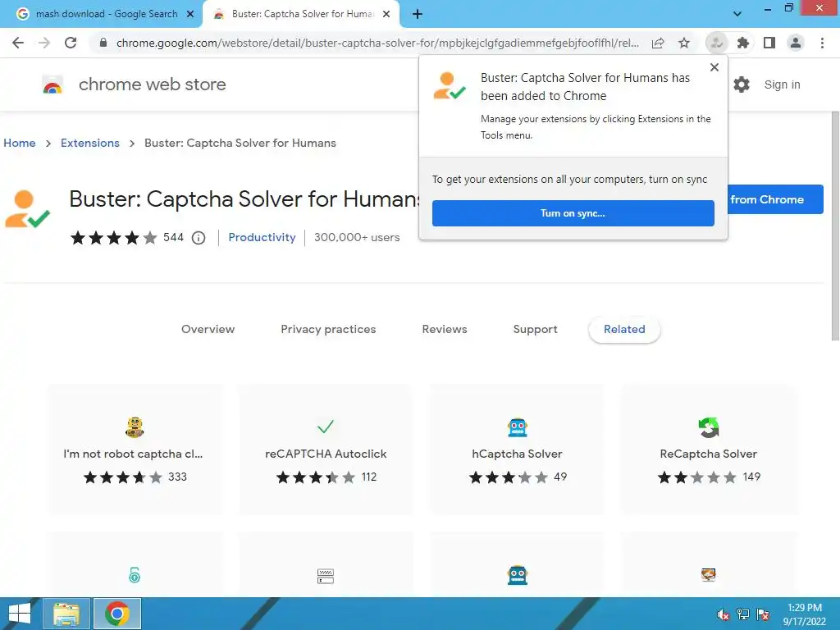Click the share page icon in address bar
Image resolution: width=840 pixels, height=630 pixels.
658,43
